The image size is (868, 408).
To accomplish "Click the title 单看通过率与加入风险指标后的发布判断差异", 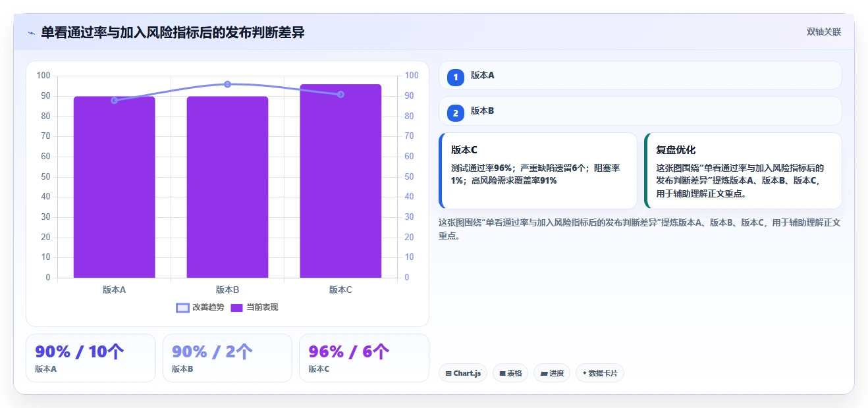I will (173, 32).
